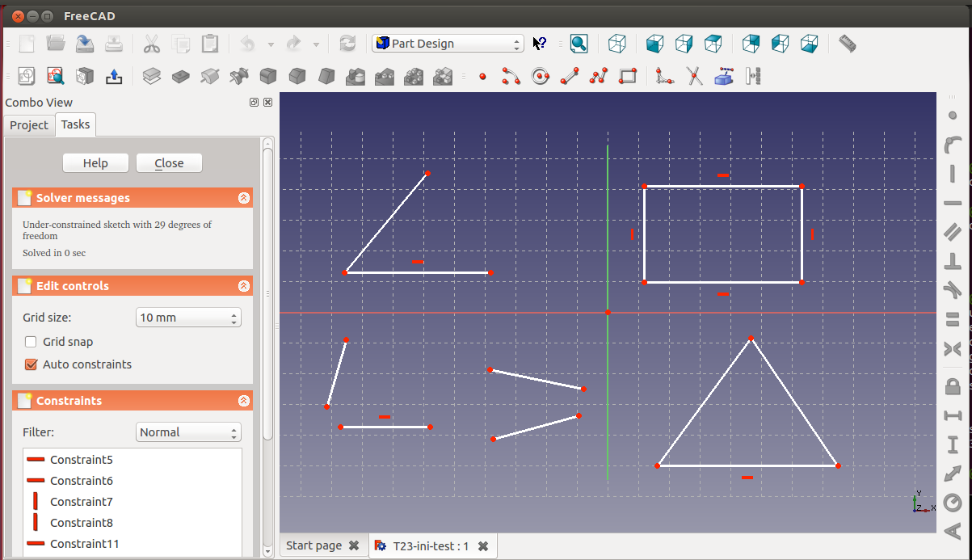The height and width of the screenshot is (560, 972).
Task: Collapse the Solver messages section
Action: click(x=243, y=198)
